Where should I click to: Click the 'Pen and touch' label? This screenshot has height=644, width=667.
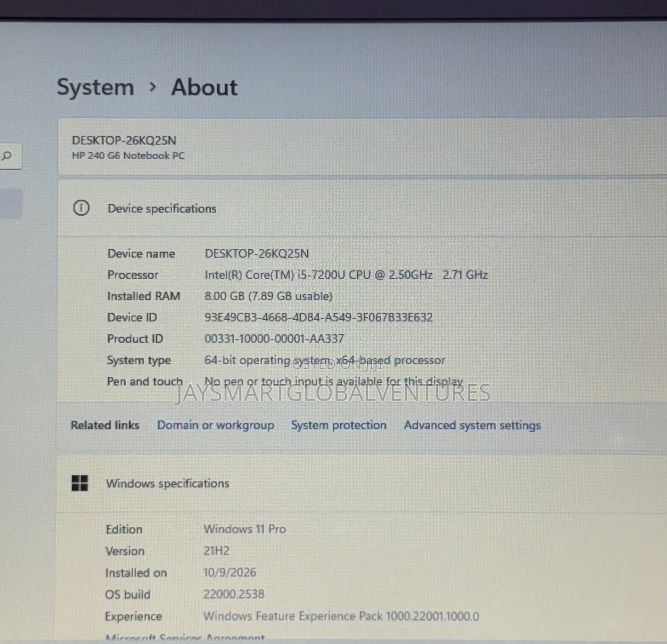point(145,381)
